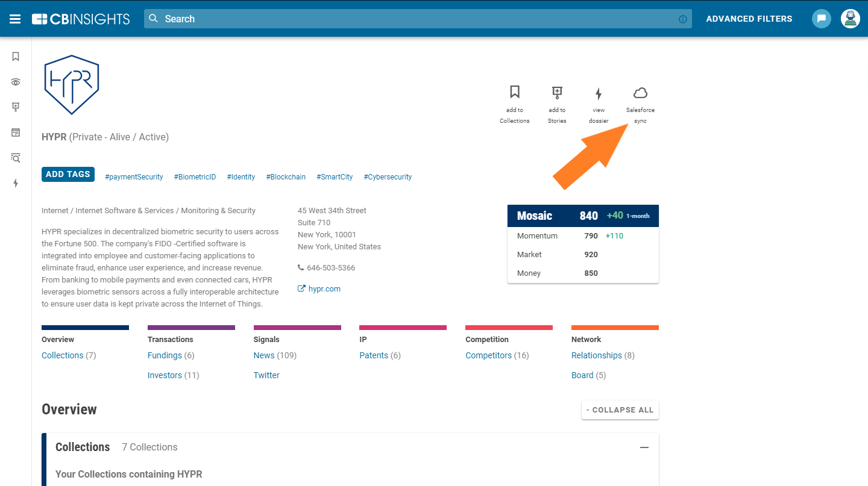868x486 pixels.
Task: Open the Investors link
Action: 165,375
